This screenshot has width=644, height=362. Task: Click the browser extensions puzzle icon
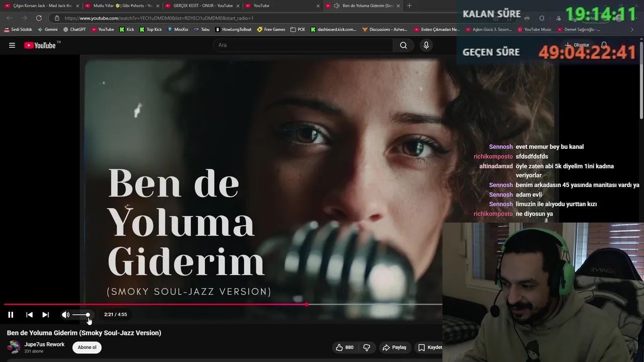point(542,18)
